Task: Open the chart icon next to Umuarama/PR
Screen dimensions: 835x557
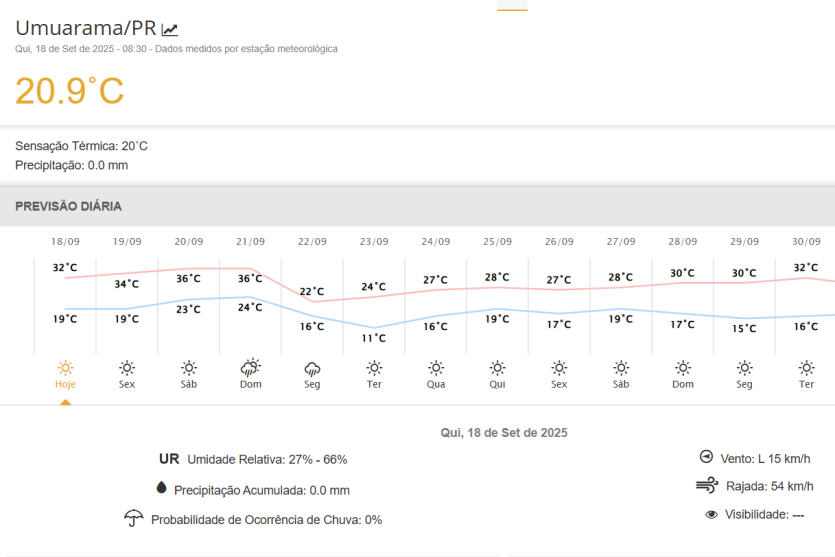Action: tap(170, 29)
